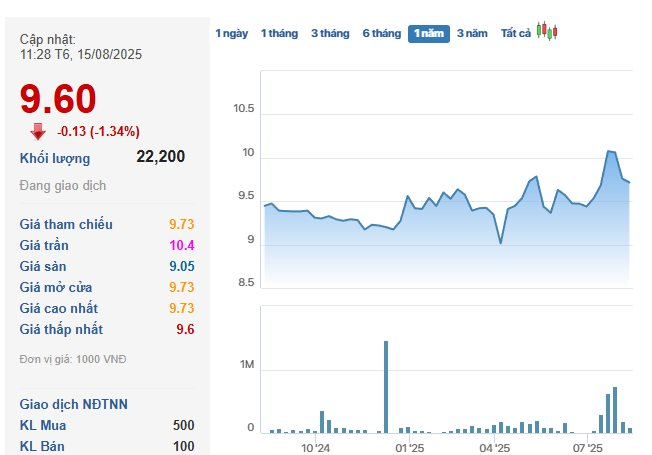Click the 10'24 x-axis date label
The image size is (652, 455).
315,448
